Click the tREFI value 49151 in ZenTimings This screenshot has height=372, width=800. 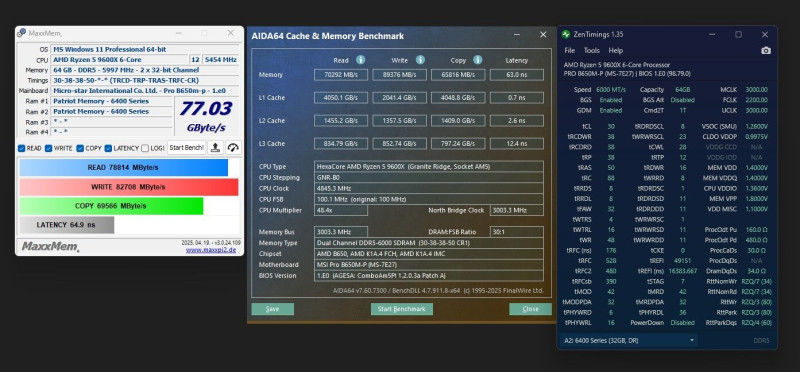coord(682,260)
